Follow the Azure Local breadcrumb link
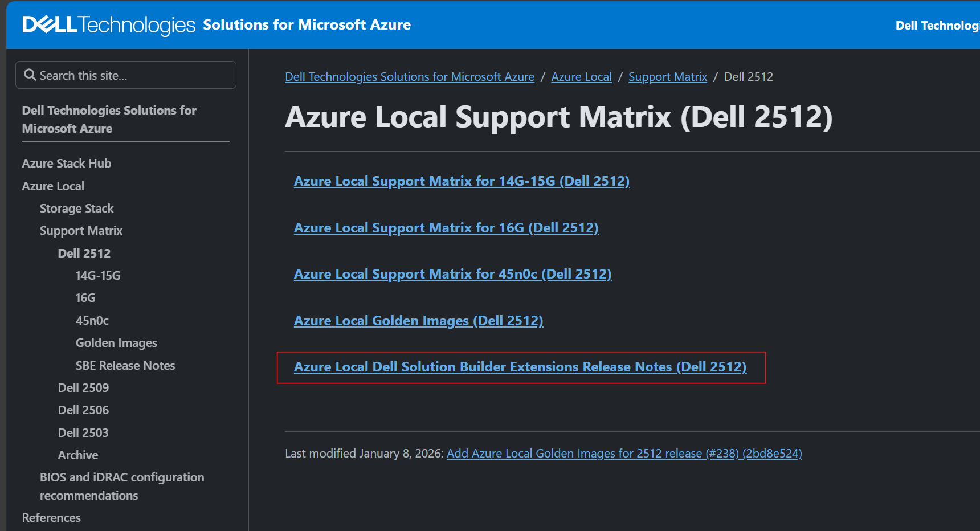Screen dimensions: 980x531 point(581,76)
